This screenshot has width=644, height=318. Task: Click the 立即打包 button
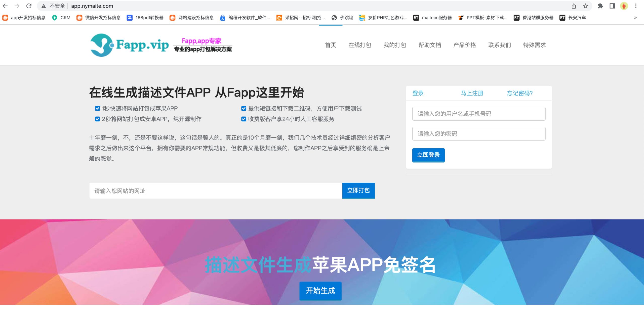coord(358,191)
